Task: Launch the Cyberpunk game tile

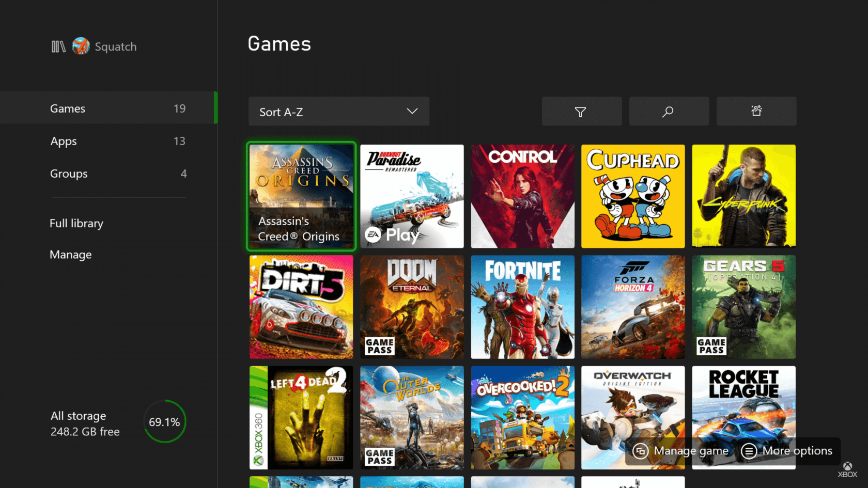Action: [x=743, y=196]
